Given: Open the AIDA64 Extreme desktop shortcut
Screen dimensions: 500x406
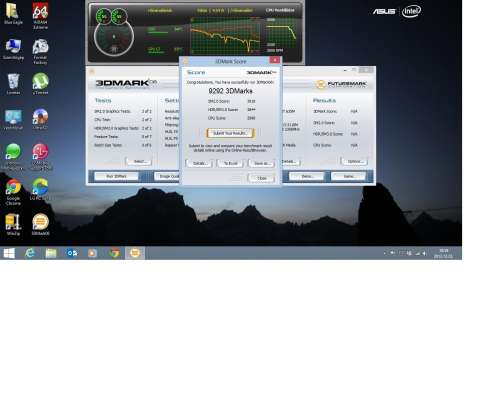Looking at the screenshot, I should 40,15.
